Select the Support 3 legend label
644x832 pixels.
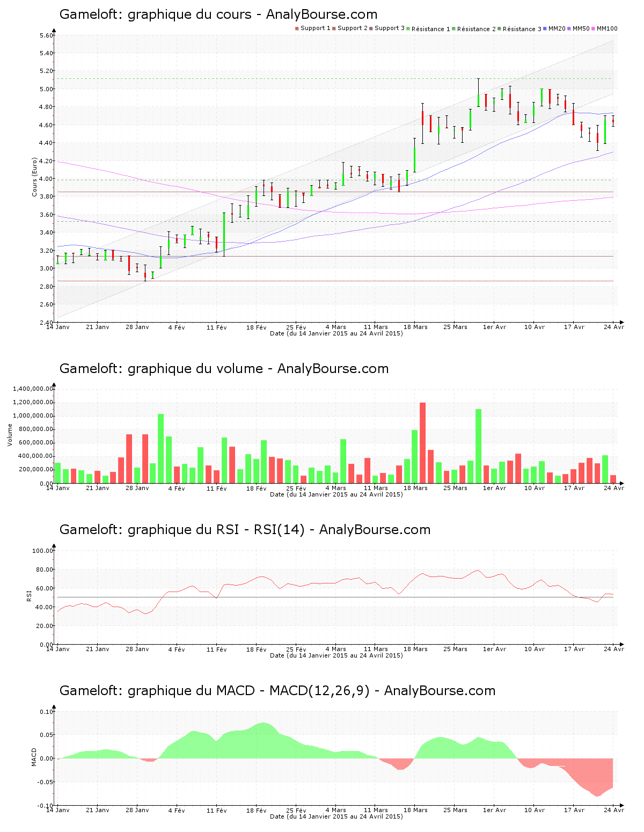[x=390, y=28]
